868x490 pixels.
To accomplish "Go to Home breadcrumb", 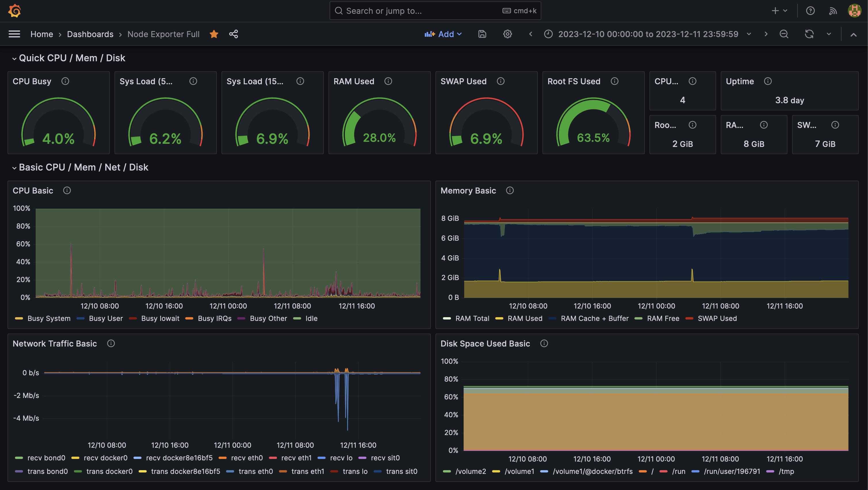I will tap(41, 34).
